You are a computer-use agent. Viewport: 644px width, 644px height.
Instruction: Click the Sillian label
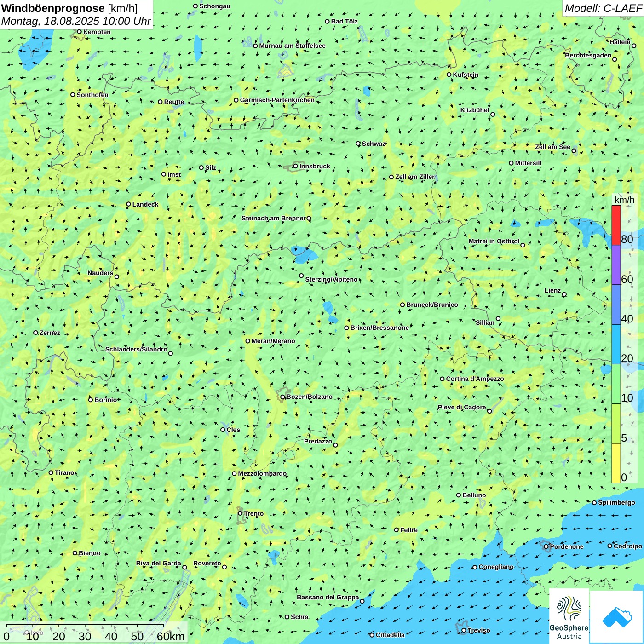[x=485, y=322]
